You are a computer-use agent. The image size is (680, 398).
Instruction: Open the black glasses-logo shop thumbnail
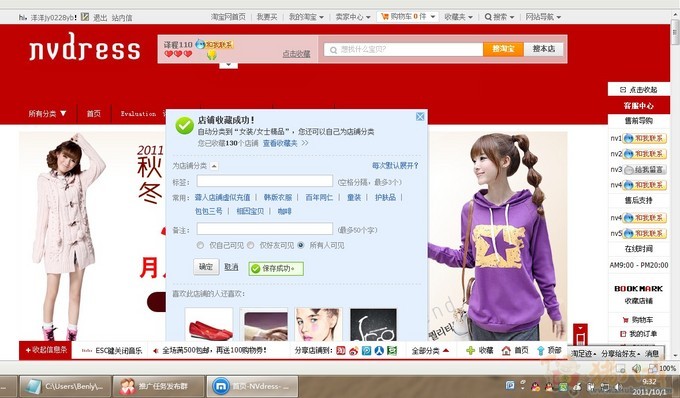(373, 324)
